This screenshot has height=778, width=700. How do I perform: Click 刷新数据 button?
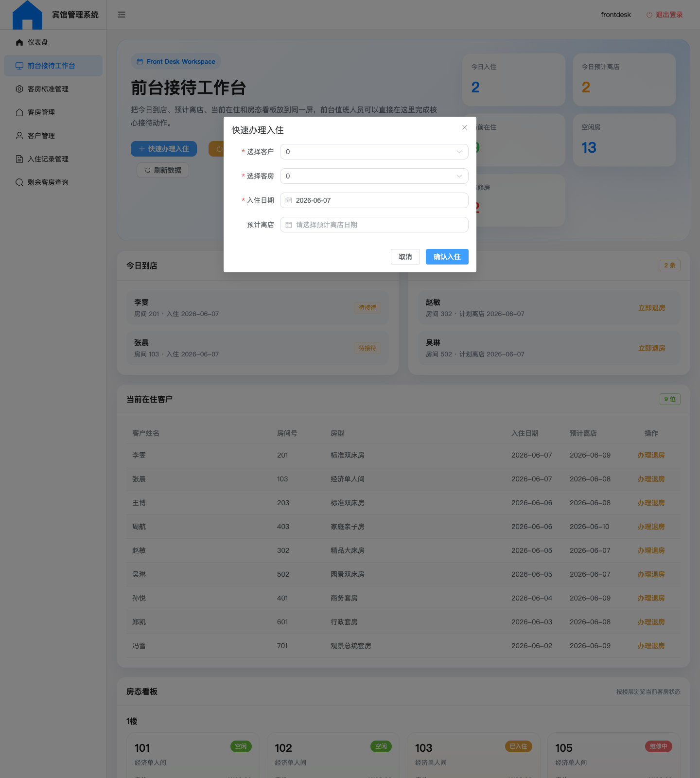(163, 170)
